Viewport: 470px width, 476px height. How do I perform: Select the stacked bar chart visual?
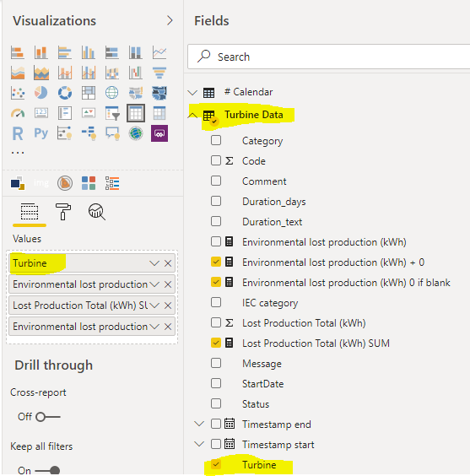click(x=17, y=52)
